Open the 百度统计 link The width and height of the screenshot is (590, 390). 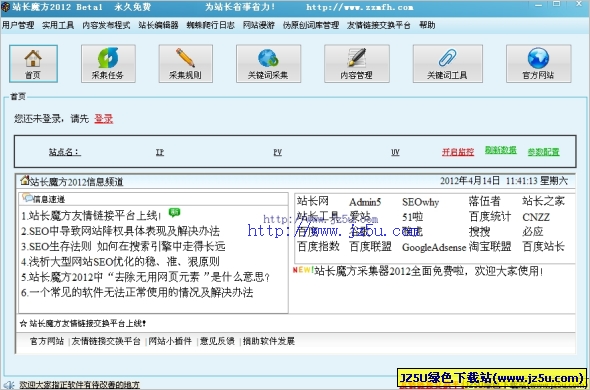point(490,217)
